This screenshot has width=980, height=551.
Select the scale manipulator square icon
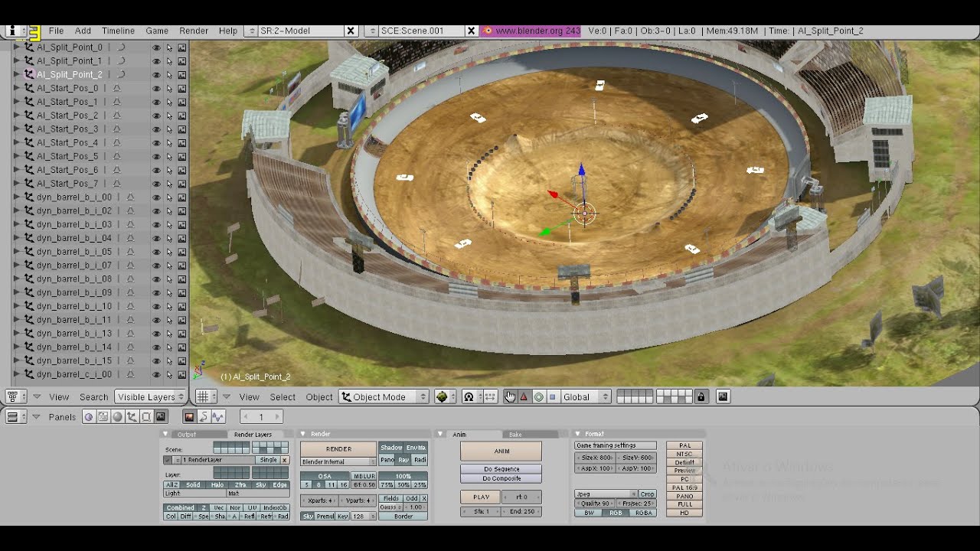click(x=552, y=396)
